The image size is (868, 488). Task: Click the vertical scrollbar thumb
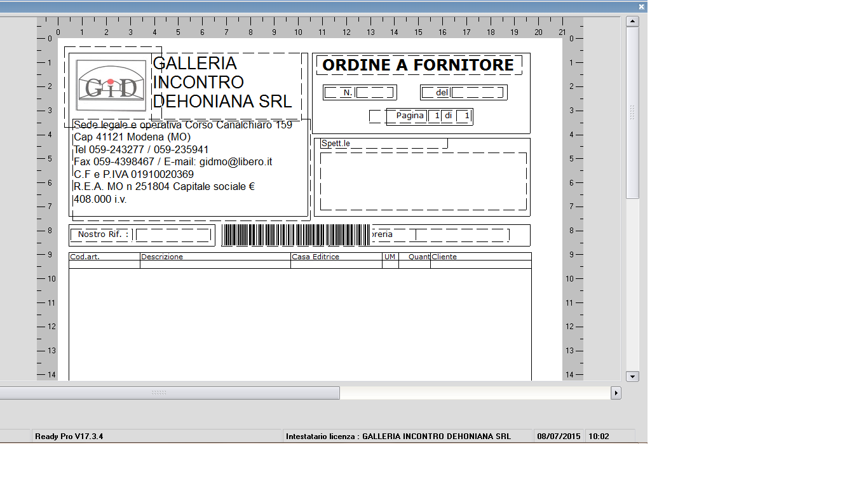(632, 113)
